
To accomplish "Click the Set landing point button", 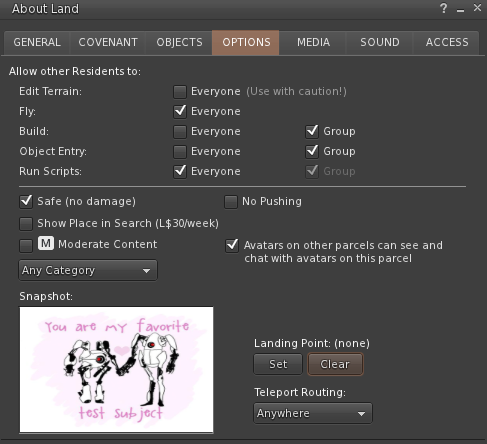I will (278, 364).
